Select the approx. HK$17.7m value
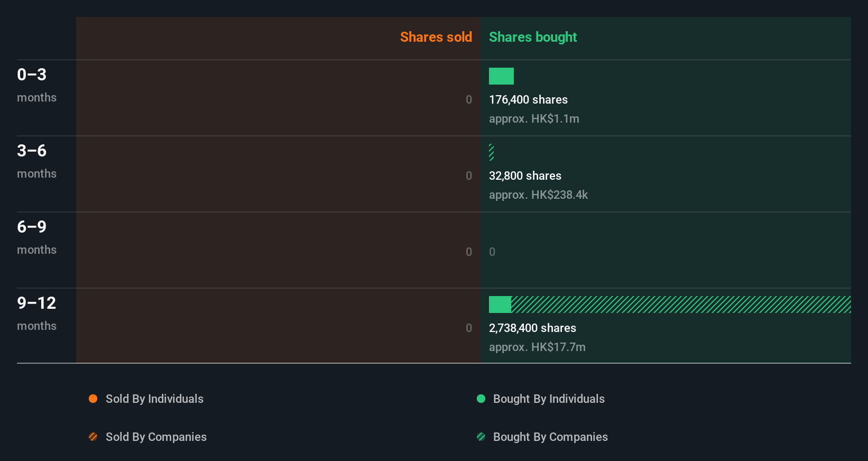This screenshot has width=868, height=461. click(537, 347)
